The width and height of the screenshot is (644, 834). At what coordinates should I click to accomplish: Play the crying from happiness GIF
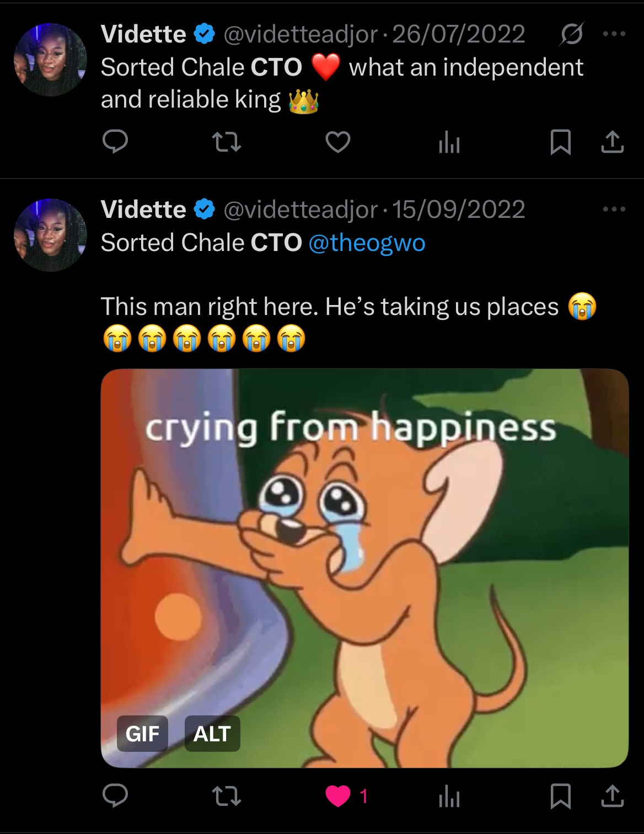[x=364, y=568]
